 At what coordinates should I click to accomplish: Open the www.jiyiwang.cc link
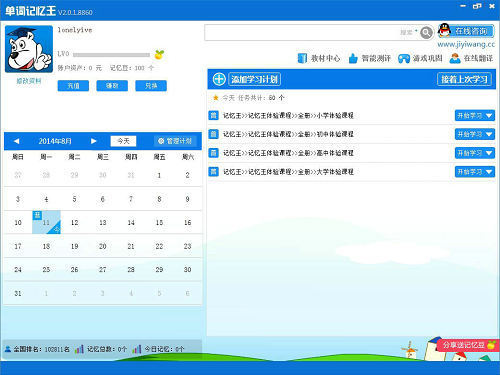466,44
